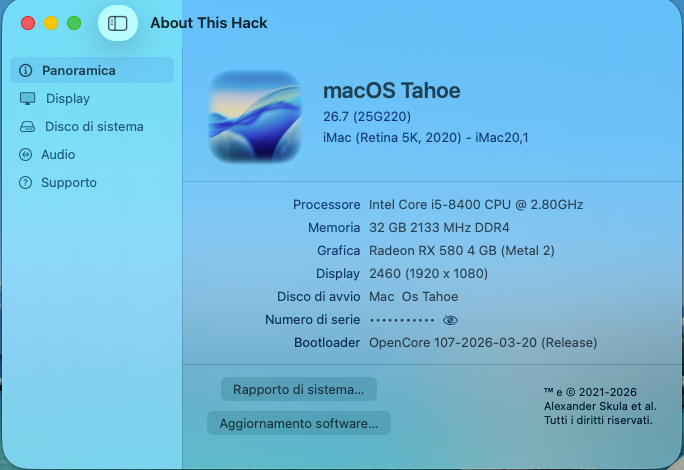Click the Intel Core i5-8400 processor value
The height and width of the screenshot is (470, 684).
[x=476, y=205]
